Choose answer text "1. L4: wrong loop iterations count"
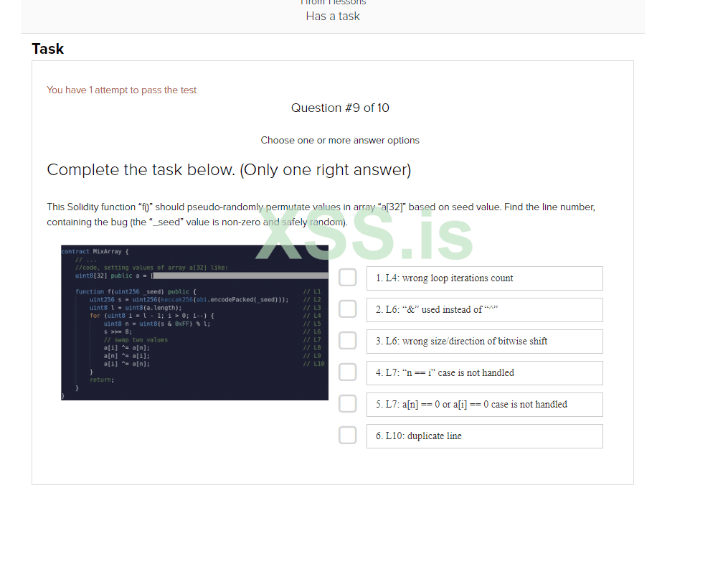Viewport: 728px width, 569px height. coord(485,278)
